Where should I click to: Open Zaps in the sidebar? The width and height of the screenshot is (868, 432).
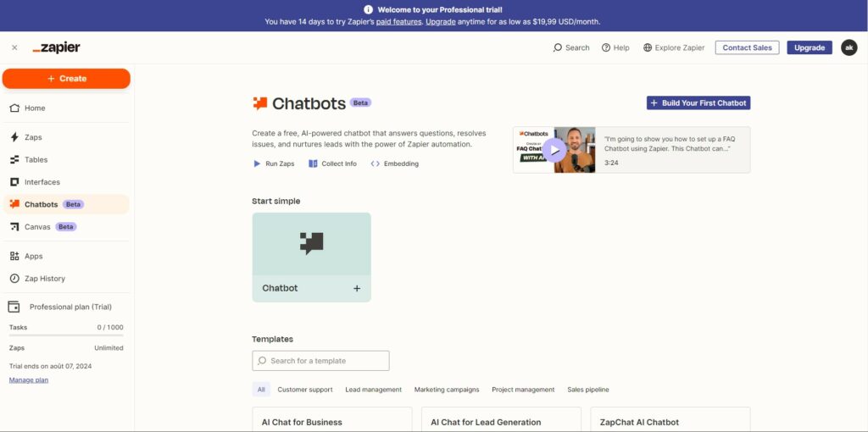[x=66, y=137]
